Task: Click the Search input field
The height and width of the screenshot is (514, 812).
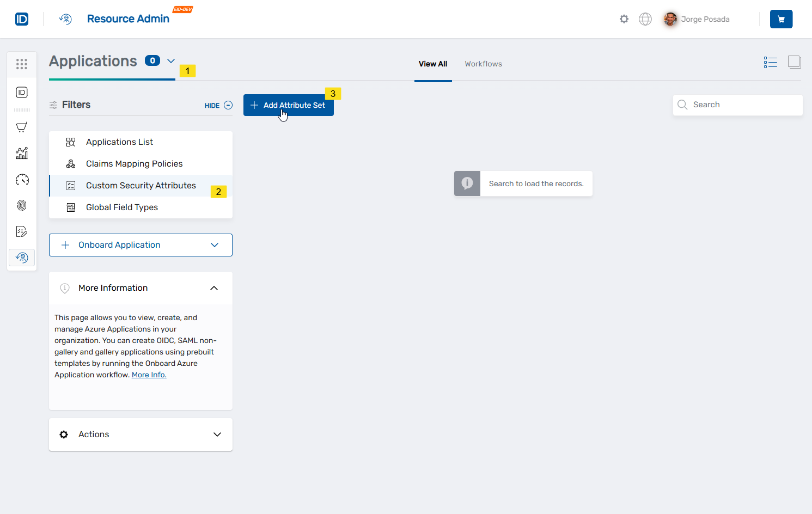Action: coord(738,105)
